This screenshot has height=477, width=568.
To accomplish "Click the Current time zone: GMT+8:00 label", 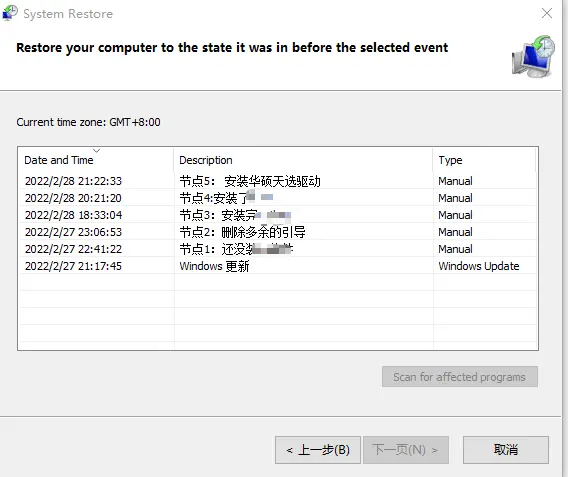I will (x=88, y=122).
